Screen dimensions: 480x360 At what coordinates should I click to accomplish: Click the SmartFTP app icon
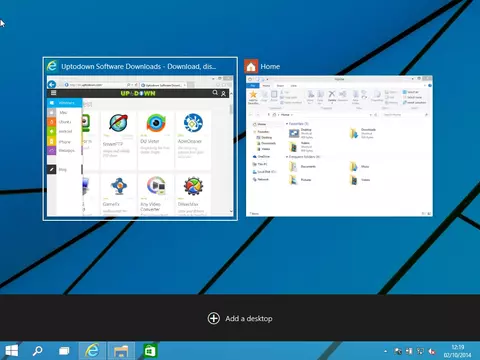tap(118, 123)
